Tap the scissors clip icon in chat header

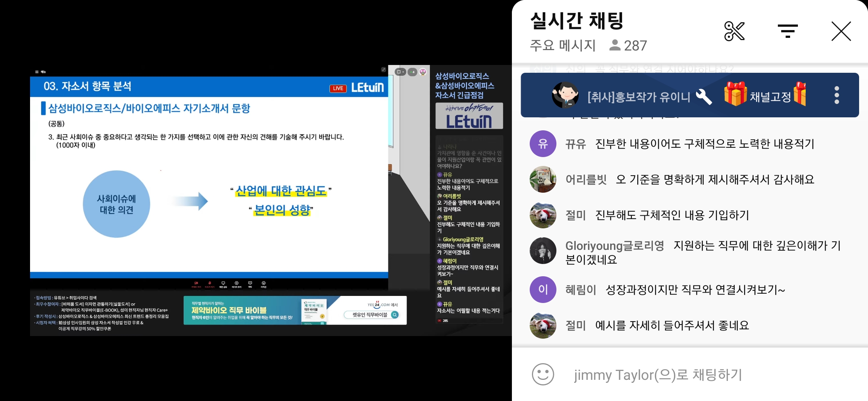tap(734, 31)
